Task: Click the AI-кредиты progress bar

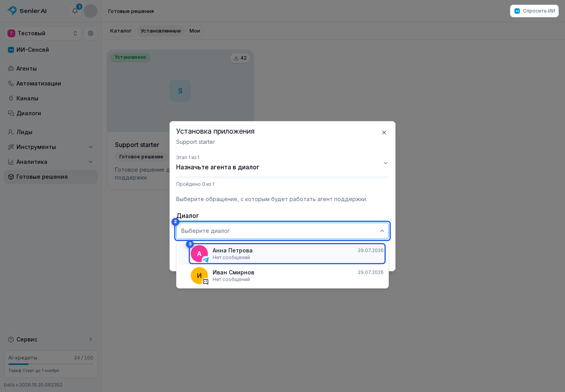Action: pyautogui.click(x=51, y=364)
